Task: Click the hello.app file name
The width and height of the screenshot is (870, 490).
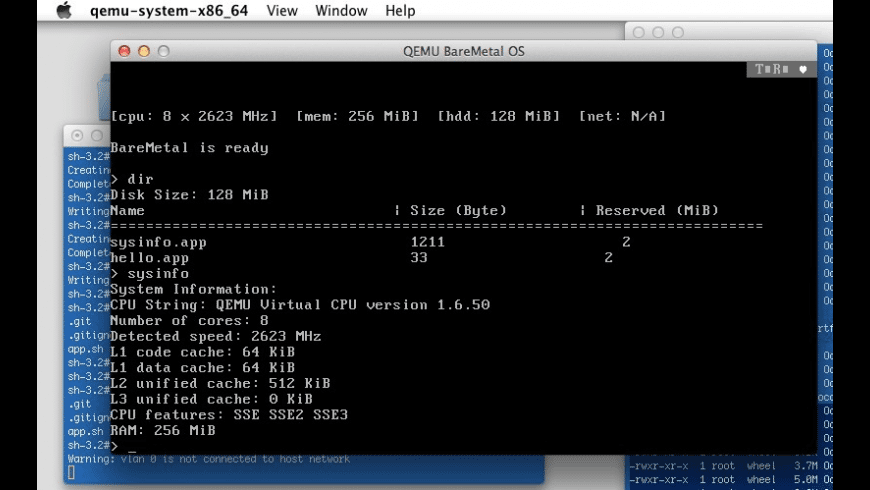Action: 149,258
